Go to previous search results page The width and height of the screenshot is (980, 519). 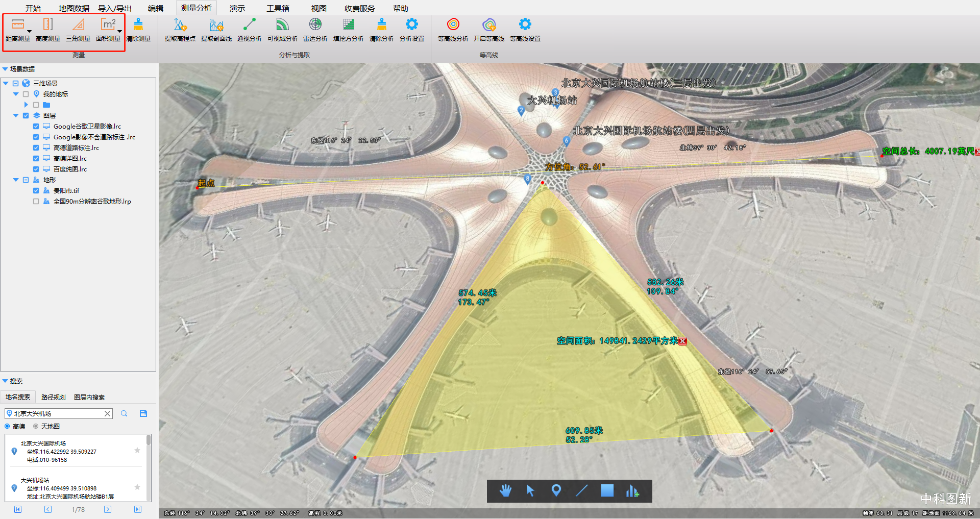pyautogui.click(x=48, y=509)
